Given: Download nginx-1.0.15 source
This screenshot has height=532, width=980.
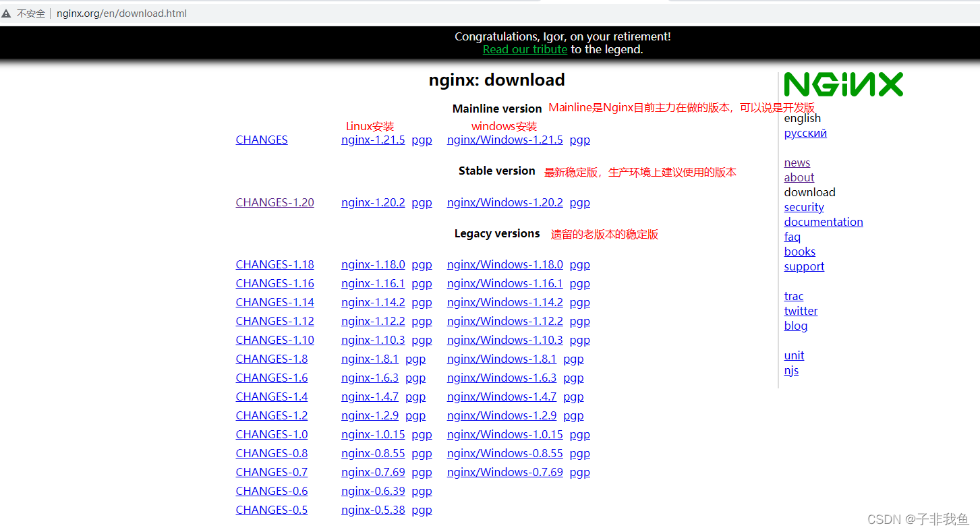Looking at the screenshot, I should (x=373, y=434).
